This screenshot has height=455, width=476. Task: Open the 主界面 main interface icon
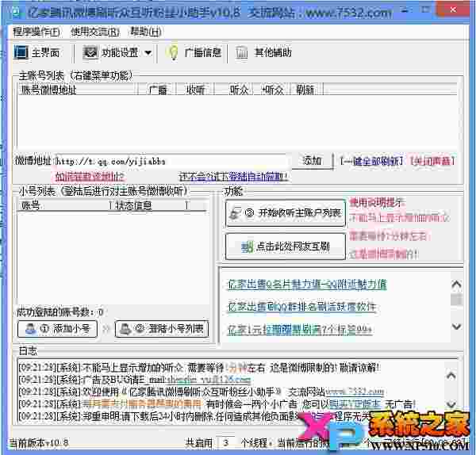tap(21, 52)
